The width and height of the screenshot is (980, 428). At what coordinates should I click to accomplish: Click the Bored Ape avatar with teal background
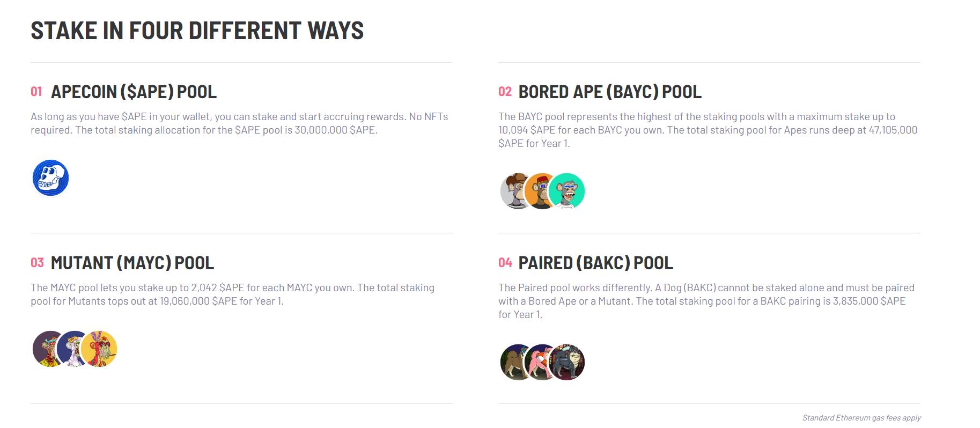click(x=568, y=191)
